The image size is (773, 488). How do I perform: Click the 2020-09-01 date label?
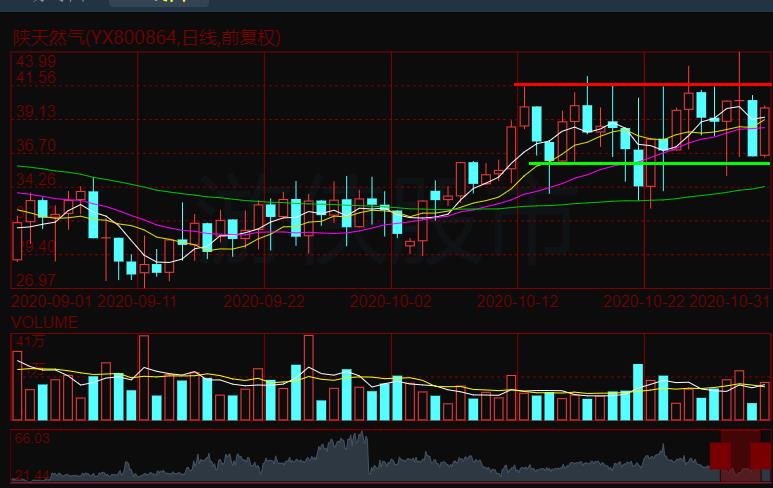[51, 301]
